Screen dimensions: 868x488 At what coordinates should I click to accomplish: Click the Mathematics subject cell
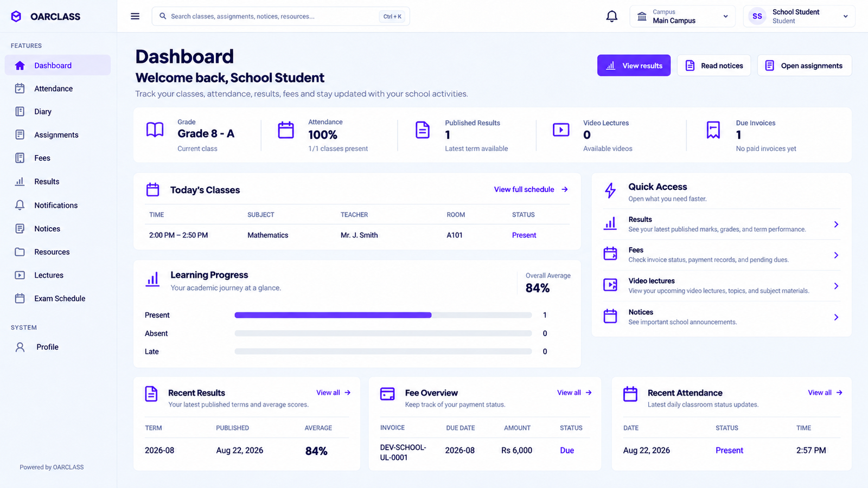click(x=268, y=235)
